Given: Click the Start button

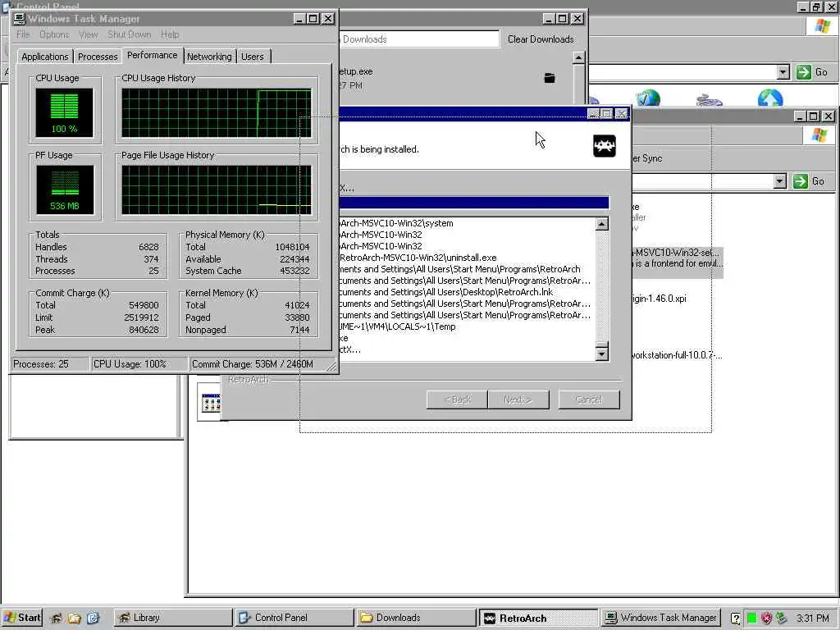Looking at the screenshot, I should 22,618.
